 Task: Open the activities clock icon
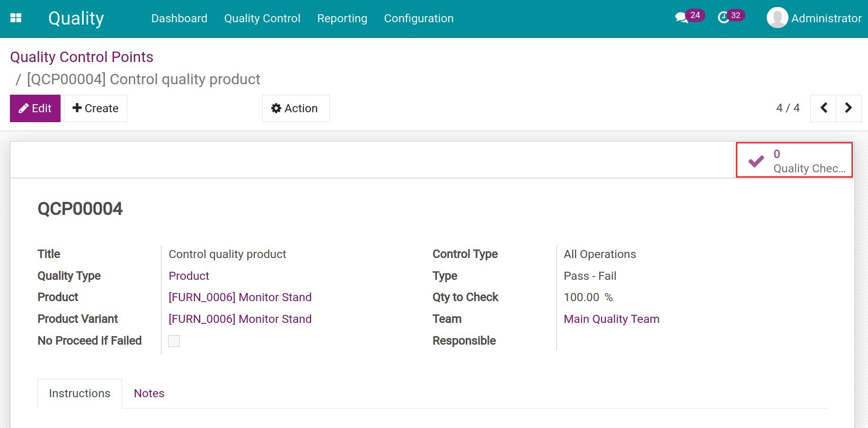point(723,18)
